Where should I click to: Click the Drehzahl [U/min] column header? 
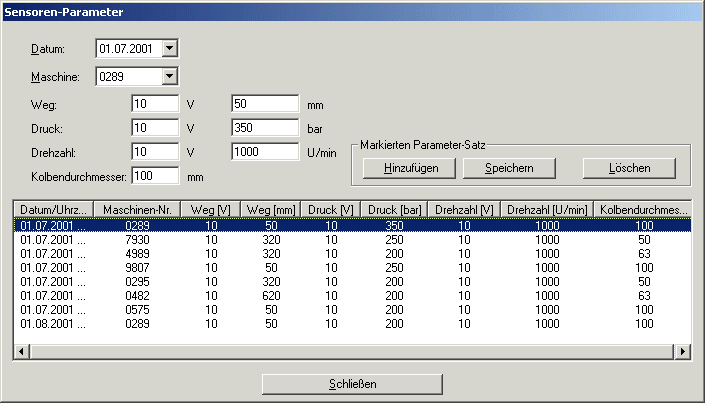(546, 209)
